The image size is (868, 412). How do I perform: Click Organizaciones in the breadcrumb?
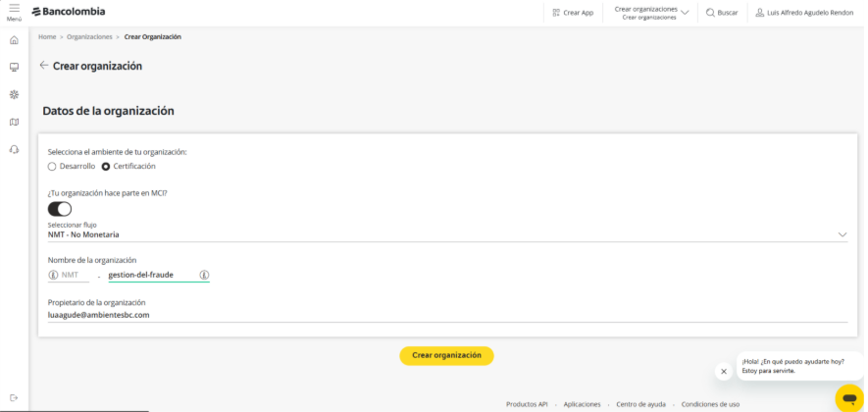89,36
